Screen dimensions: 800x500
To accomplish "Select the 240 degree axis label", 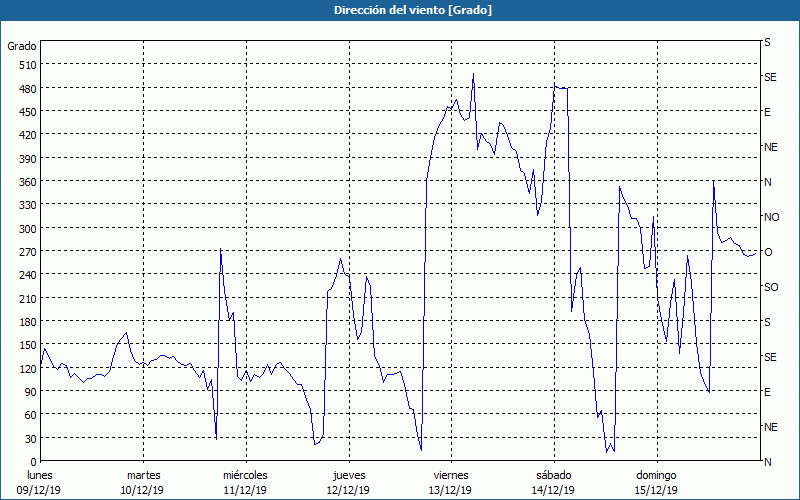I will 28,275.
